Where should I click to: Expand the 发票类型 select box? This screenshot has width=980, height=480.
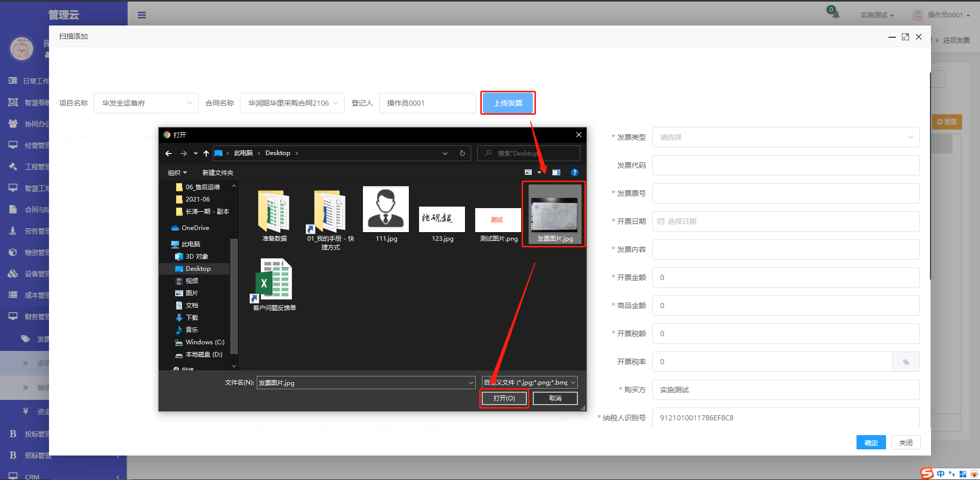coord(786,137)
